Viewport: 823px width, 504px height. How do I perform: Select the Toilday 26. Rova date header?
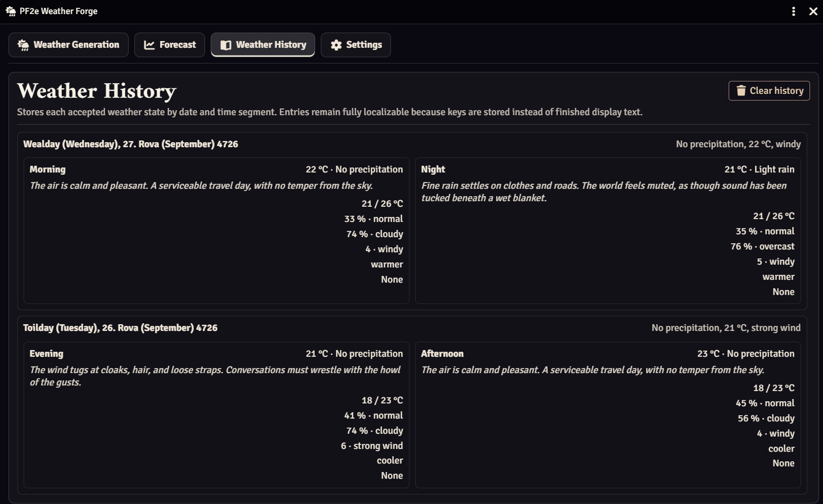120,328
